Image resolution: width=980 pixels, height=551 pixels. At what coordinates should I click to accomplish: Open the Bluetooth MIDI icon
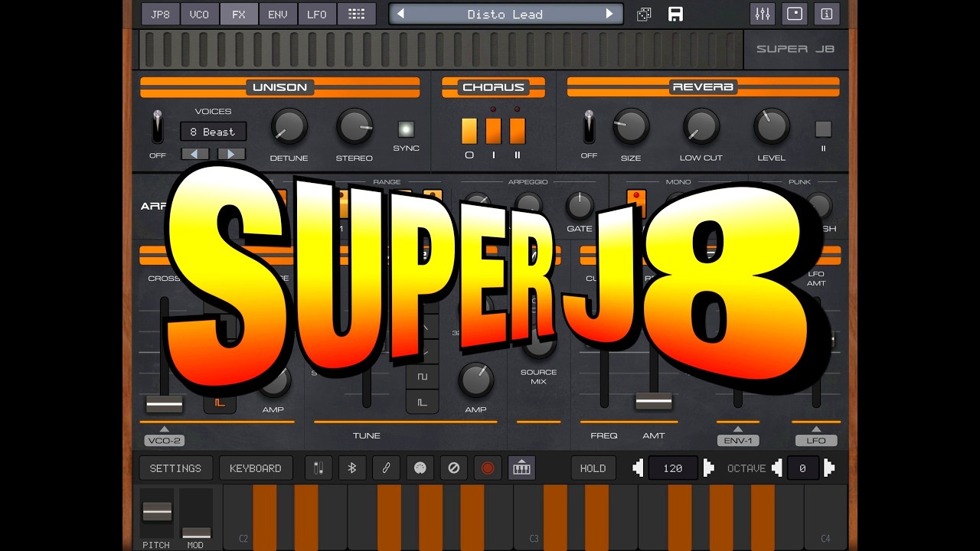pos(352,468)
